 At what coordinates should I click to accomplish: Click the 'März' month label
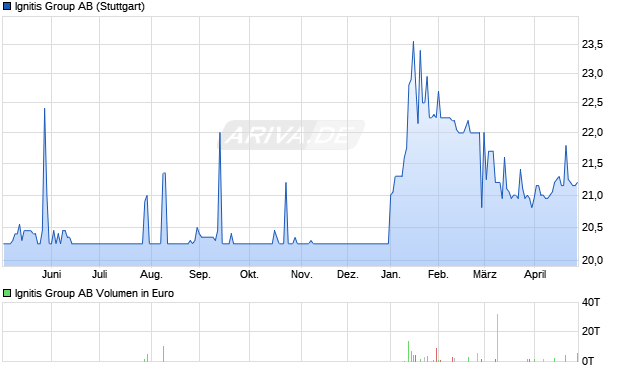[485, 274]
